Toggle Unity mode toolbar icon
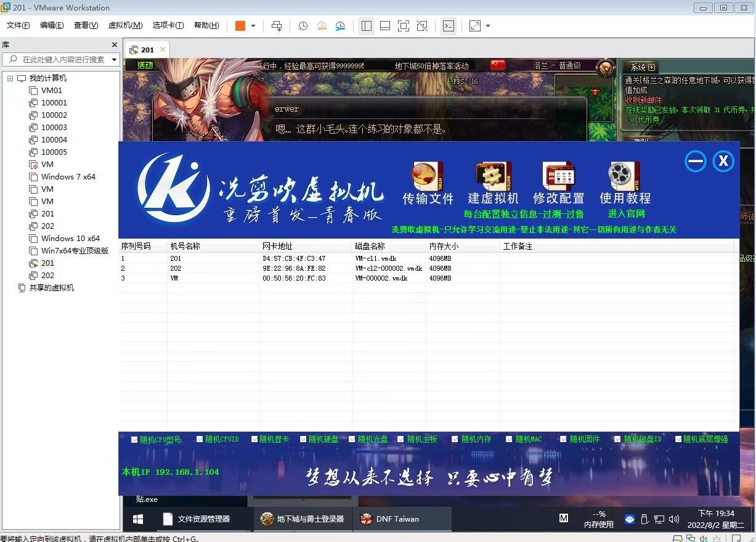 click(422, 26)
